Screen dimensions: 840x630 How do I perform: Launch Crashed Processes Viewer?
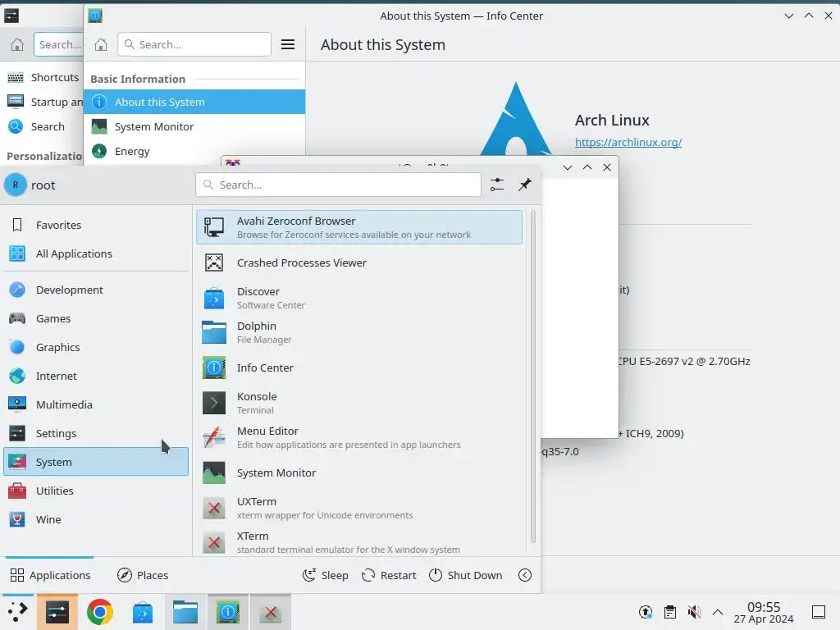point(359,262)
